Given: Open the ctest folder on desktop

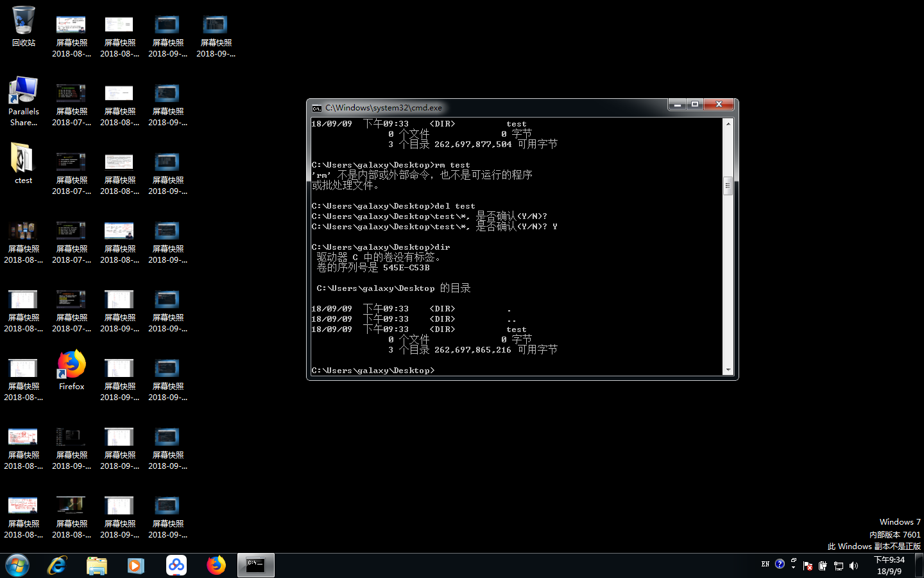Looking at the screenshot, I should [23, 162].
